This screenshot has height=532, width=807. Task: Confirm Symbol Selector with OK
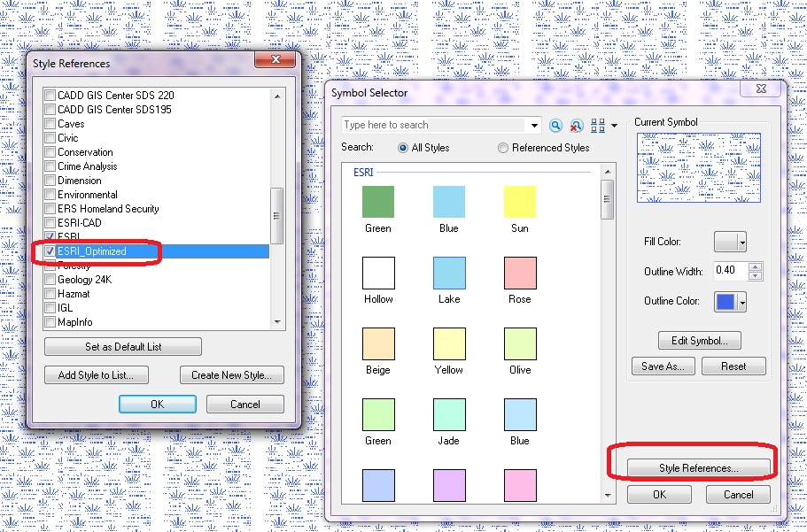click(x=659, y=495)
